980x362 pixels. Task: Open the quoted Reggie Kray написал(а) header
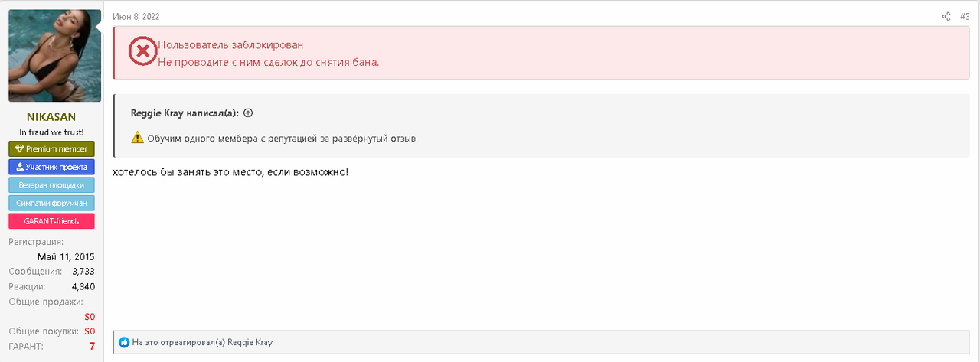click(x=185, y=113)
